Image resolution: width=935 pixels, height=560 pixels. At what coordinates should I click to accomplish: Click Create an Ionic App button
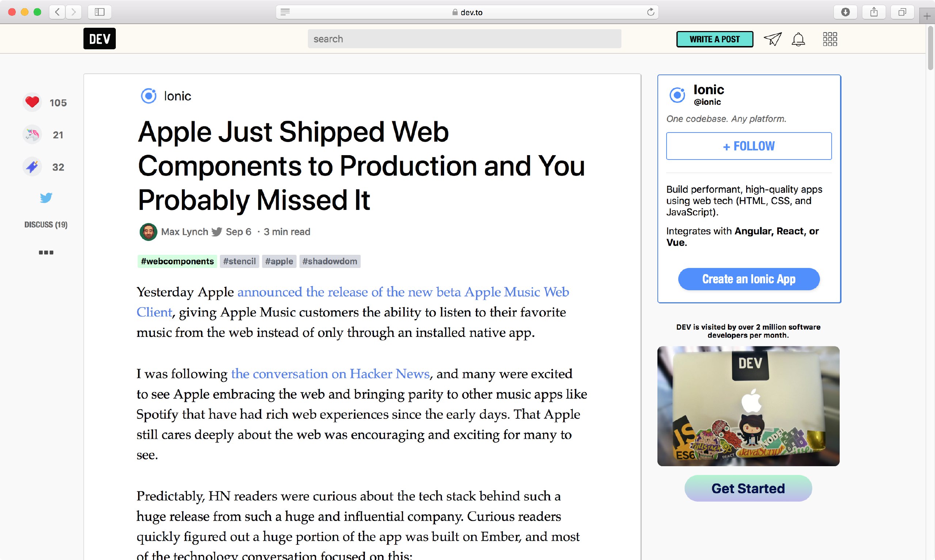(748, 279)
